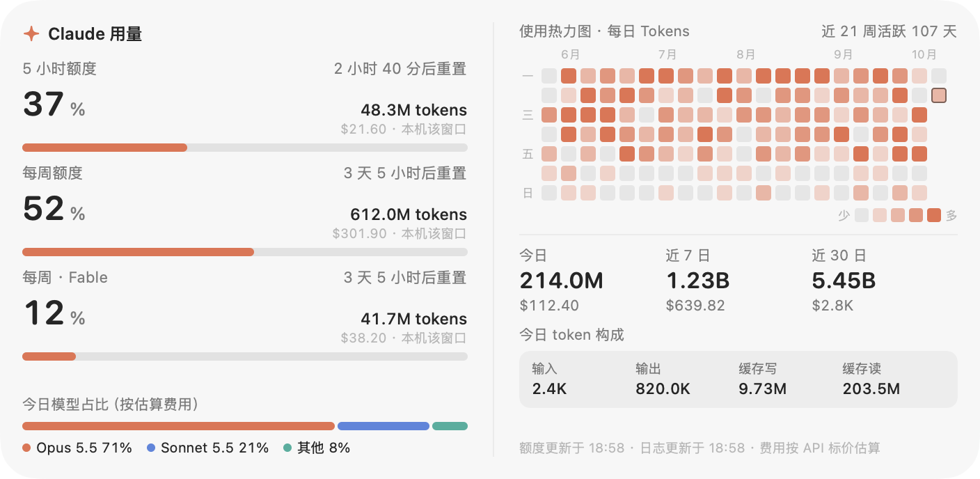The width and height of the screenshot is (980, 479).
Task: Click the 每周额度 progress bar
Action: click(x=245, y=252)
